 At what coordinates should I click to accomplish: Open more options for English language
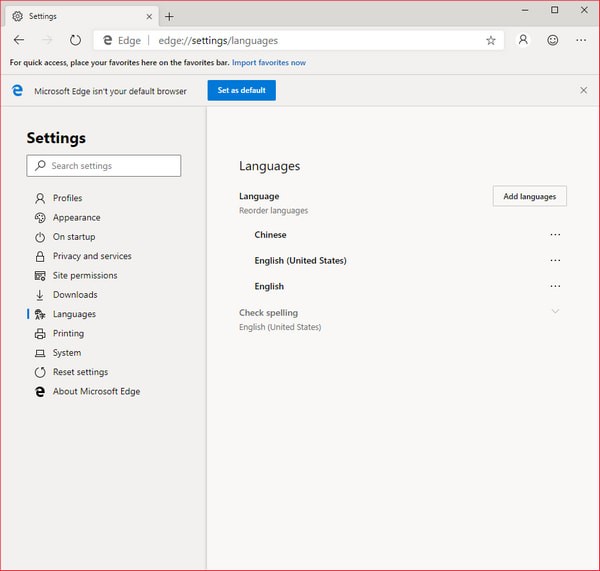tap(555, 287)
